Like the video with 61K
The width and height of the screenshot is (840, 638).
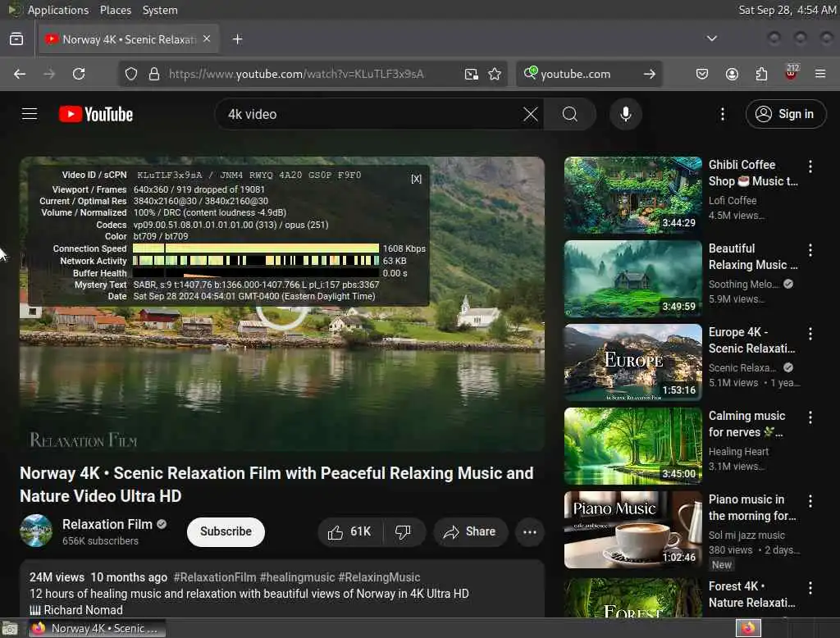pos(350,532)
